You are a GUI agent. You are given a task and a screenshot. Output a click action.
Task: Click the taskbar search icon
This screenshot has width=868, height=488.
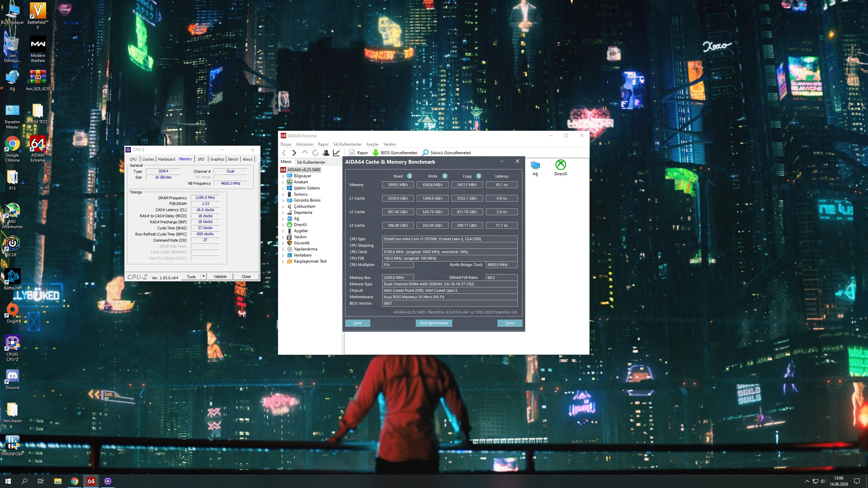pyautogui.click(x=24, y=481)
